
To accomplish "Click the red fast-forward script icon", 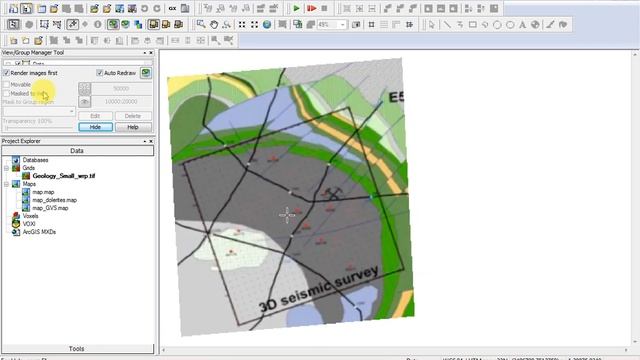I will point(312,8).
